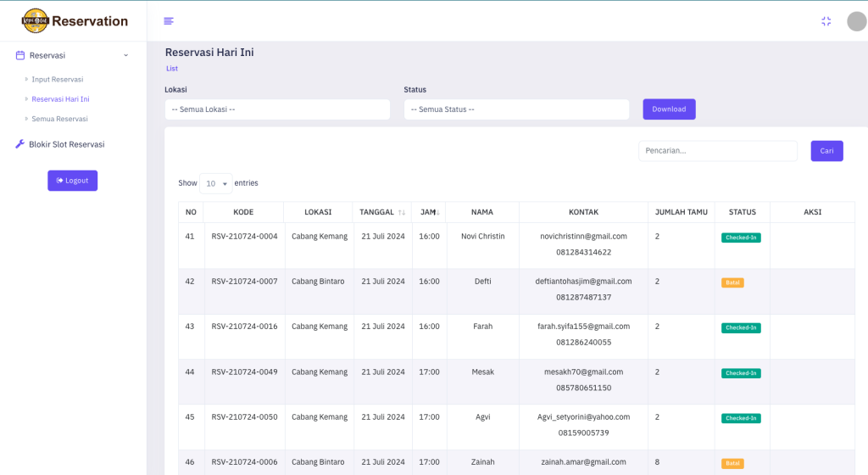Sort table by the TANGGAL column arrows
This screenshot has height=475, width=868.
point(401,212)
